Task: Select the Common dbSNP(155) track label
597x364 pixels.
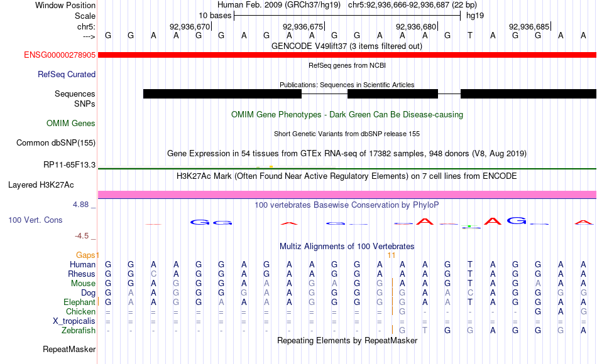Action: point(56,143)
